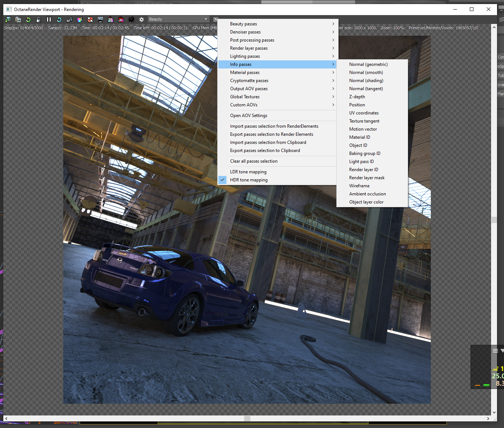Click the red-white cursor picker icon
Image resolution: width=504 pixels, height=428 pixels.
[90, 20]
